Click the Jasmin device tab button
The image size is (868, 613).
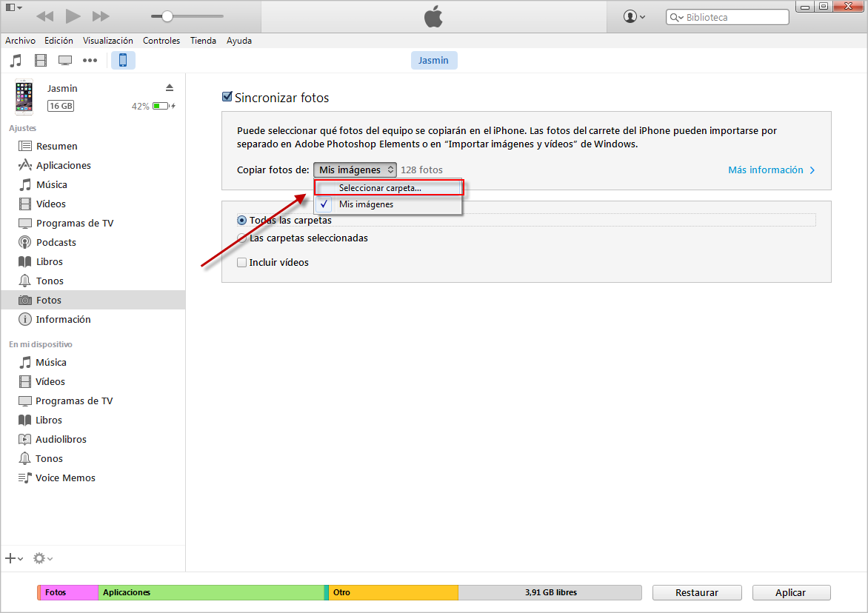pos(433,60)
